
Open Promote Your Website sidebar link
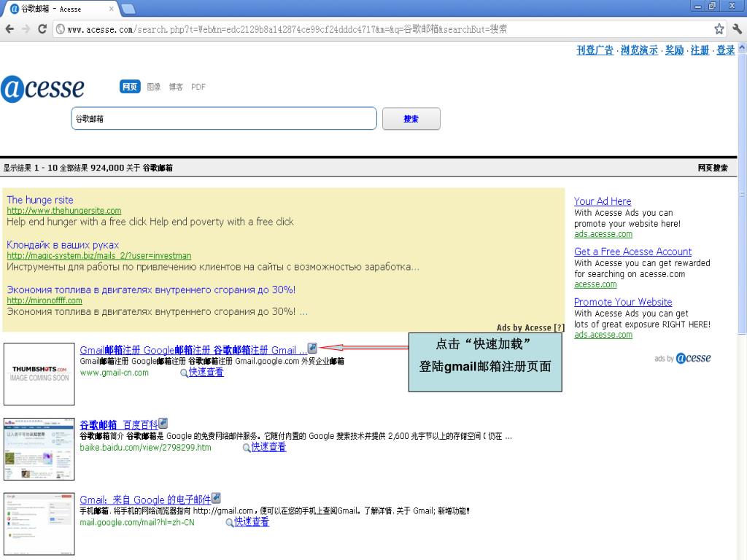click(623, 302)
